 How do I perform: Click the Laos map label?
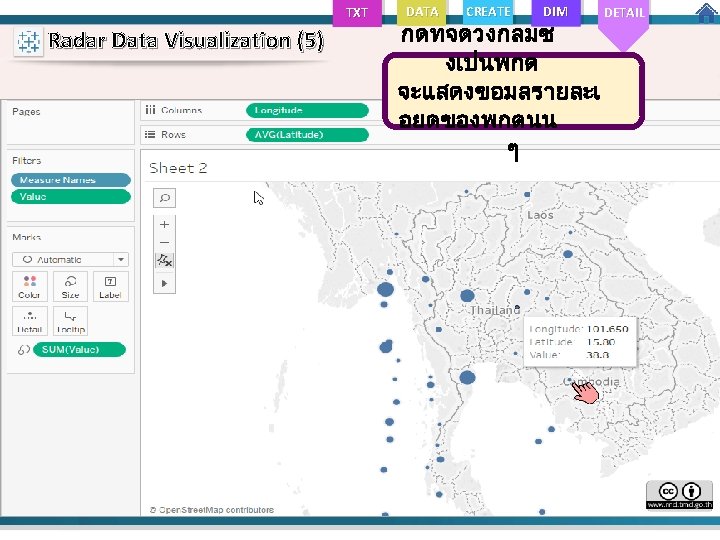pyautogui.click(x=540, y=215)
